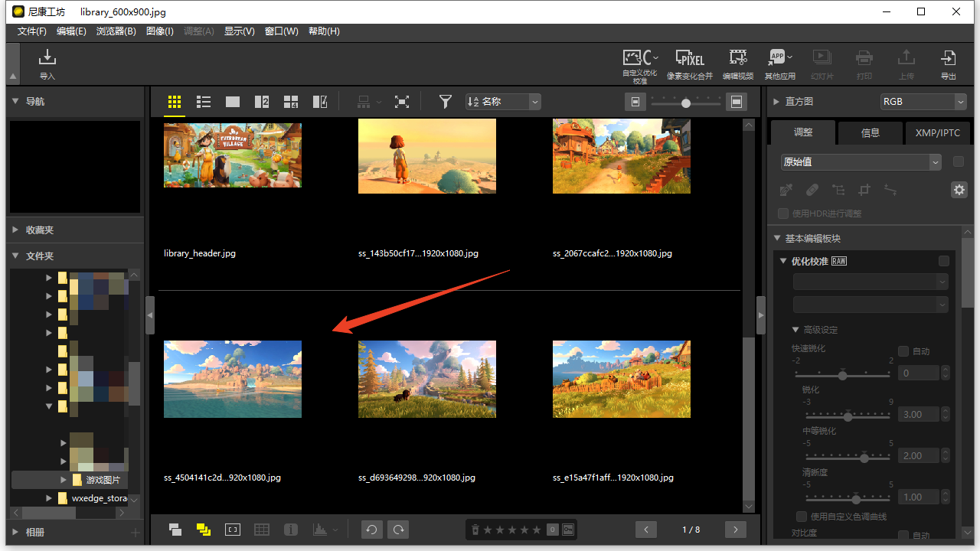The image size is (980, 551).
Task: Open the RGB histogram channel dropdown
Action: pyautogui.click(x=923, y=102)
